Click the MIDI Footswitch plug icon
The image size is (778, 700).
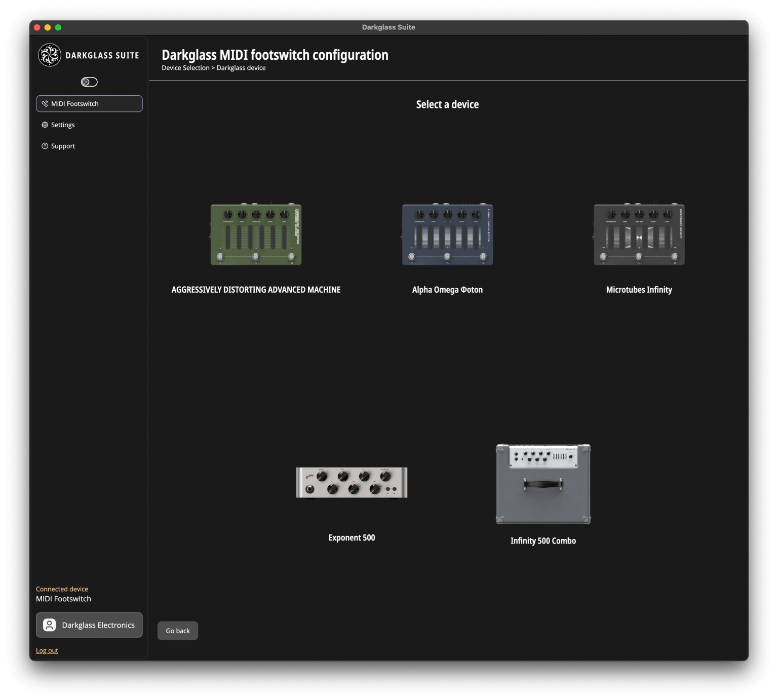point(45,104)
